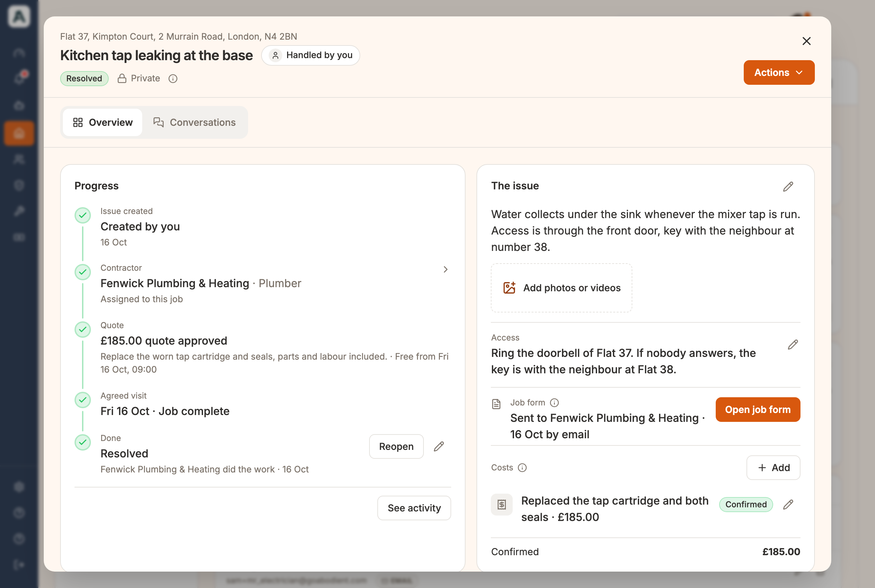This screenshot has width=875, height=588.
Task: Reopen the resolved issue
Action: point(396,446)
